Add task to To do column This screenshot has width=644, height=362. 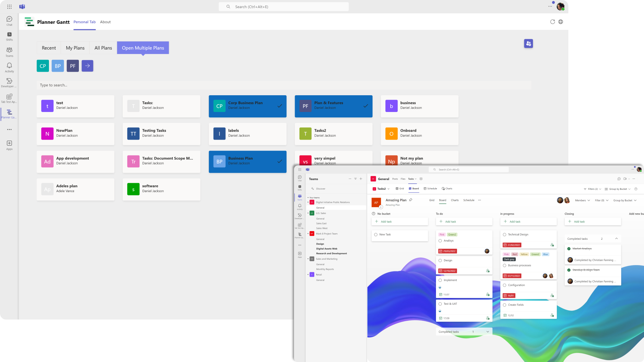coord(464,222)
